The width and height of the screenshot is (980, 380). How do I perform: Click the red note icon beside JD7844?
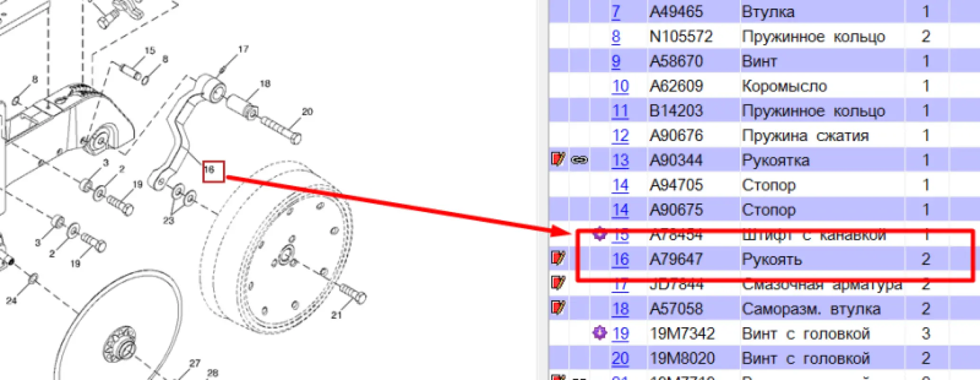tap(558, 283)
